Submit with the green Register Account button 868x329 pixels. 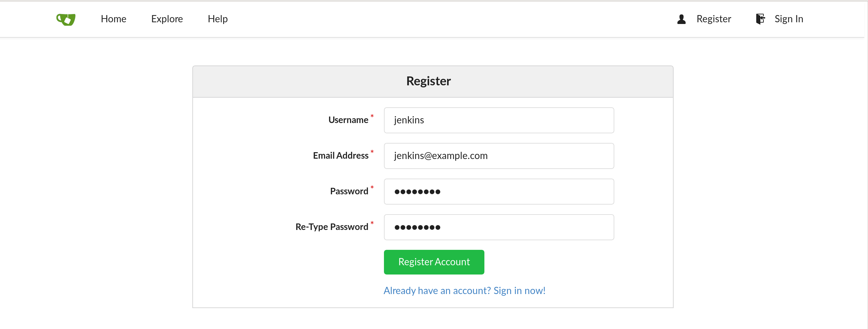(434, 262)
